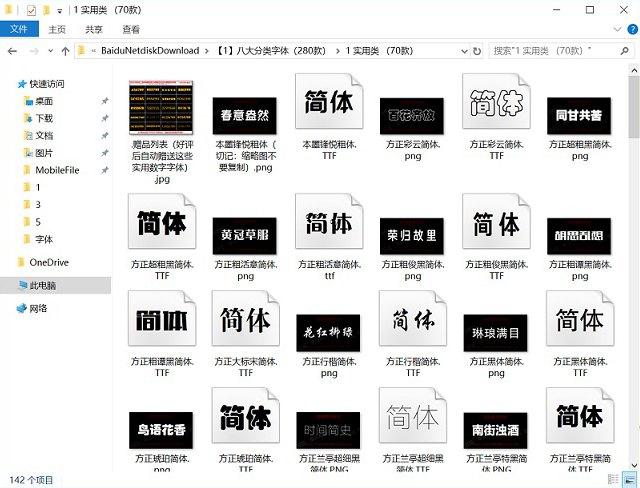The image size is (640, 488).
Task: Select the 方正粗俊黑简体.TTF font file
Action: (x=496, y=221)
